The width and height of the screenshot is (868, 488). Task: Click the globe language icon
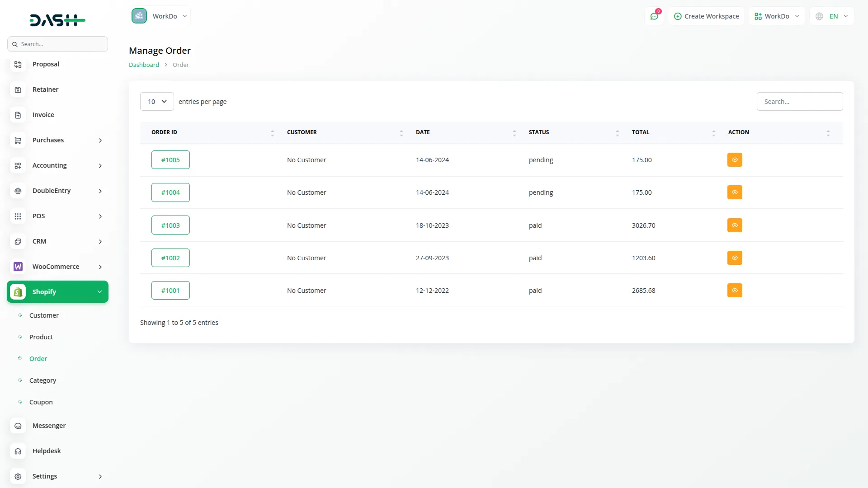[x=819, y=16]
